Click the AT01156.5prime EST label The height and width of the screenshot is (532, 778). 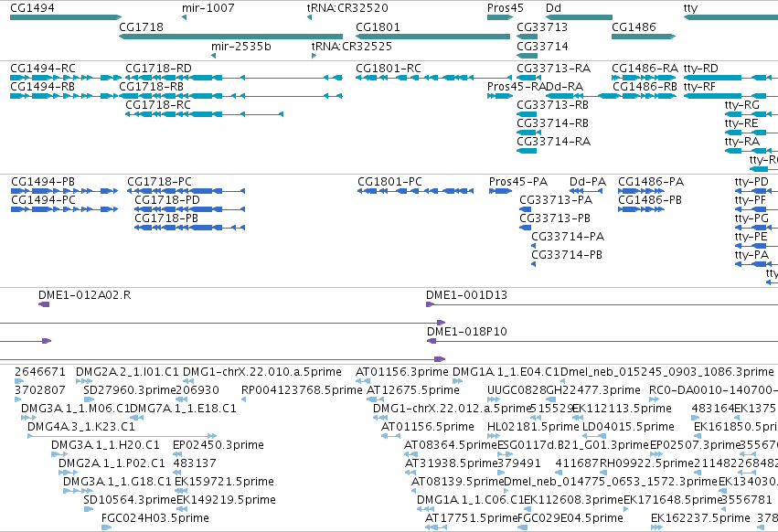(x=427, y=426)
